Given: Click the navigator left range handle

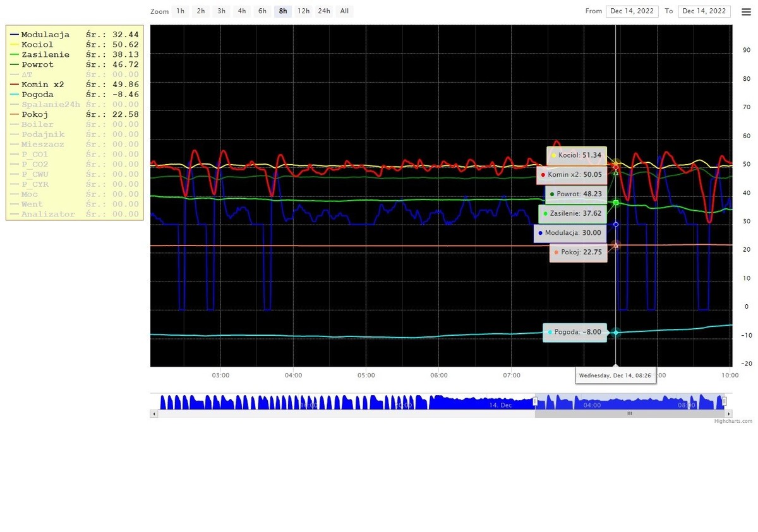Looking at the screenshot, I should click(535, 401).
